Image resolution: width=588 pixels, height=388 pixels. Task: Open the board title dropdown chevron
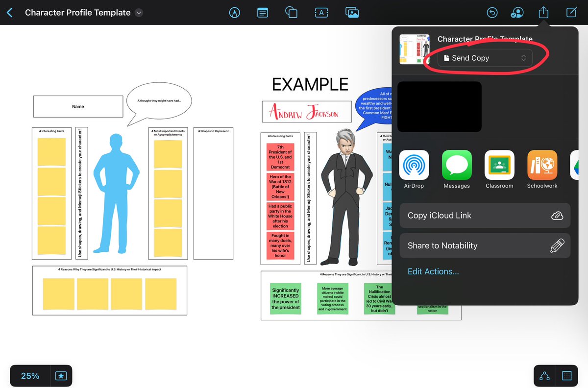pos(139,13)
